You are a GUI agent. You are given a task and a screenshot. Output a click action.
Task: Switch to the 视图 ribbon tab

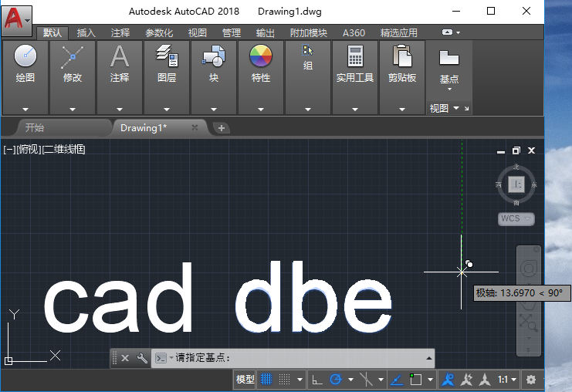tap(198, 33)
